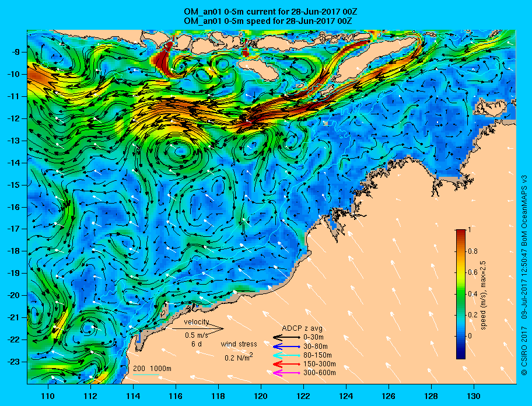Viewport: 532px width, 406px height.
Task: Click the title line 'OM_an01 0-5m current for 28-Jun-2017 00Z'
Action: coord(271,12)
